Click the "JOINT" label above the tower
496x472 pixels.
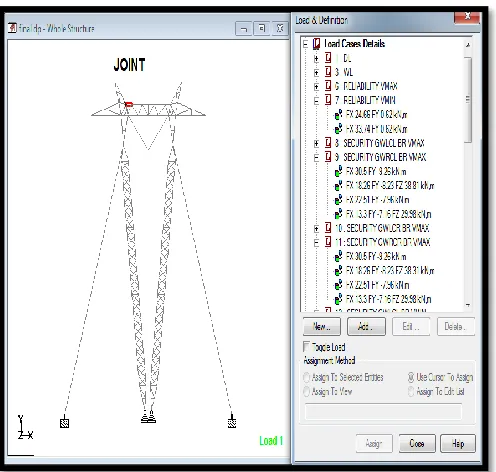129,65
